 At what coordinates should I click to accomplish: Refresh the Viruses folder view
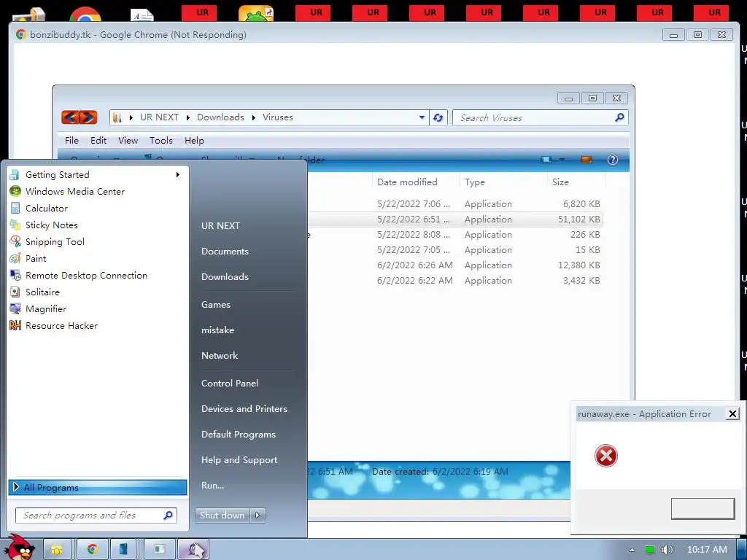[438, 117]
